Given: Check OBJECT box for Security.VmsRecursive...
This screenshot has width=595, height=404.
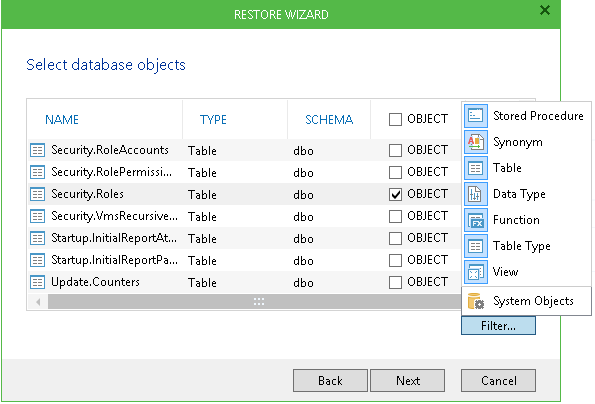Looking at the screenshot, I should point(395,216).
